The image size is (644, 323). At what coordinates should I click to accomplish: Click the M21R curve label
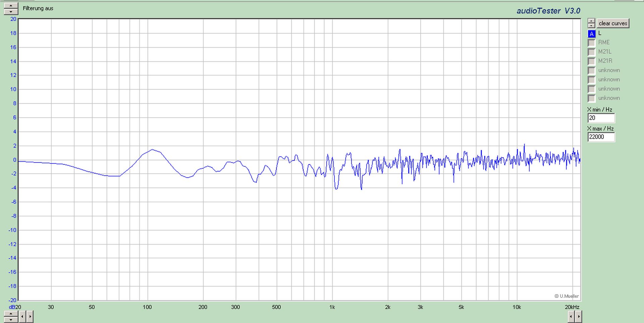click(605, 61)
